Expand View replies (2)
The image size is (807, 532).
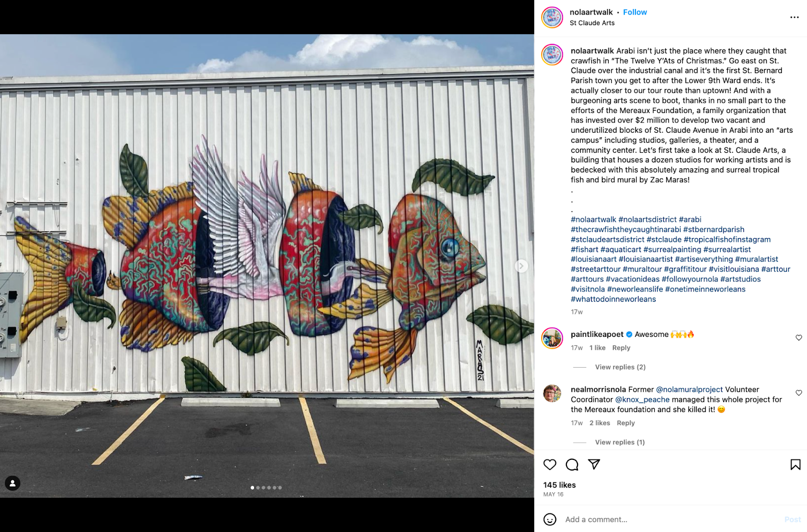[620, 367]
